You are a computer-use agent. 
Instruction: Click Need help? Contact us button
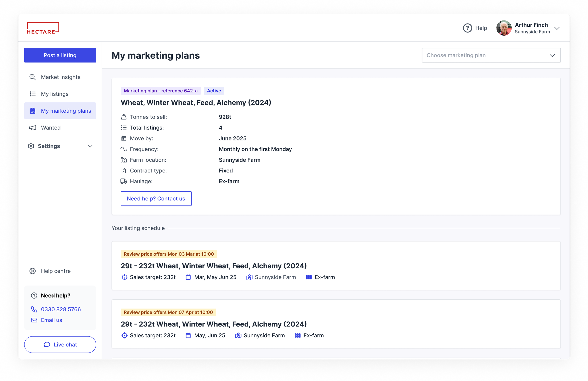pos(156,198)
